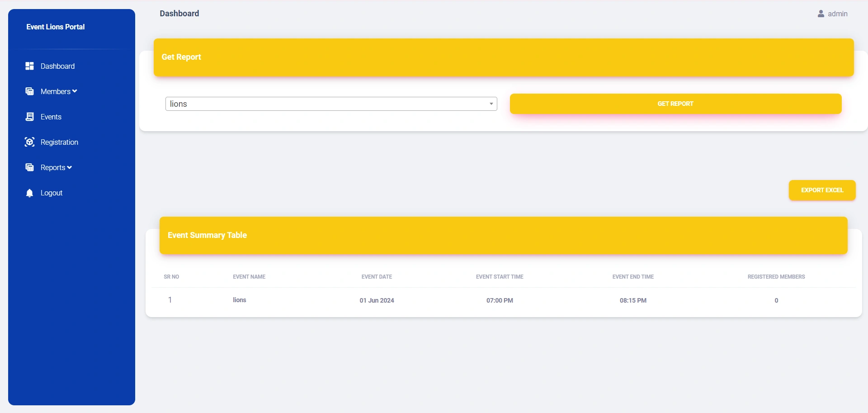Select Logout from the sidebar
Viewport: 868px width, 413px height.
tap(52, 193)
